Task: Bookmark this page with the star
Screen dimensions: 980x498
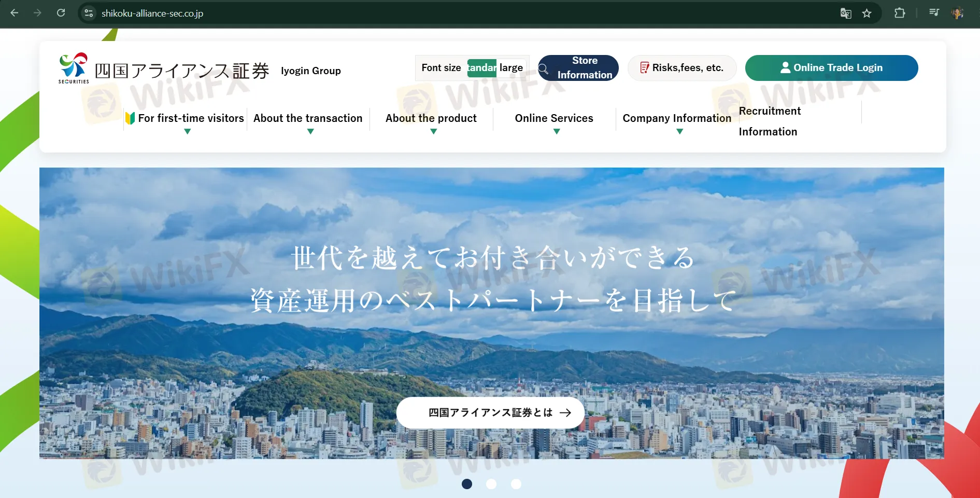Action: pos(867,13)
